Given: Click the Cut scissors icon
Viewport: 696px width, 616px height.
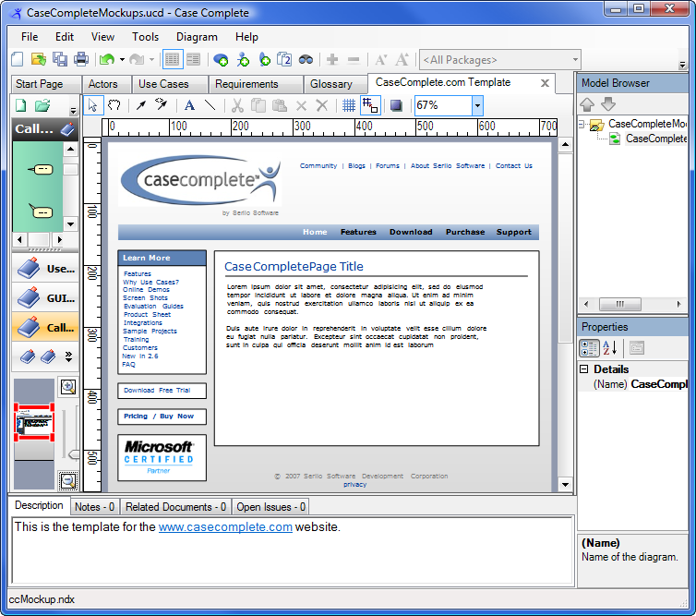Looking at the screenshot, I should click(237, 105).
